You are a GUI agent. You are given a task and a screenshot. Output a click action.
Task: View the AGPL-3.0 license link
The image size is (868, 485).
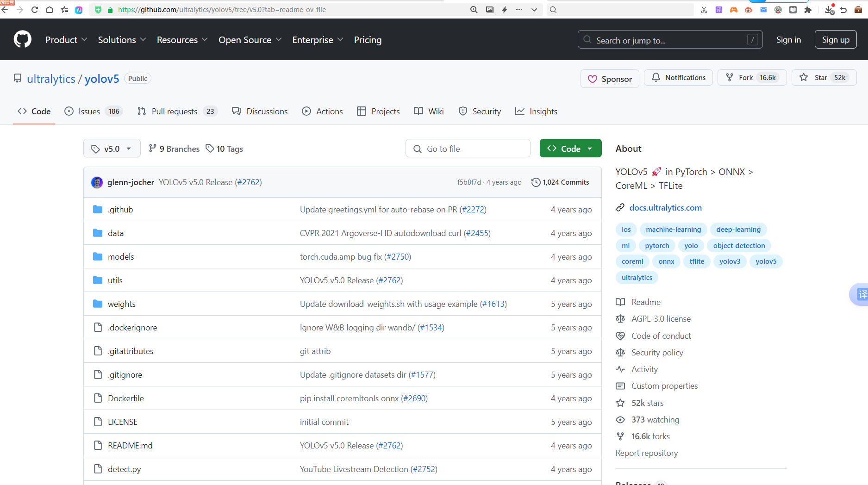[x=661, y=318]
